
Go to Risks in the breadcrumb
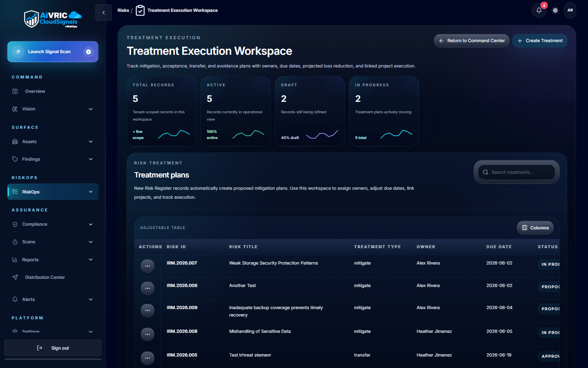tap(123, 10)
